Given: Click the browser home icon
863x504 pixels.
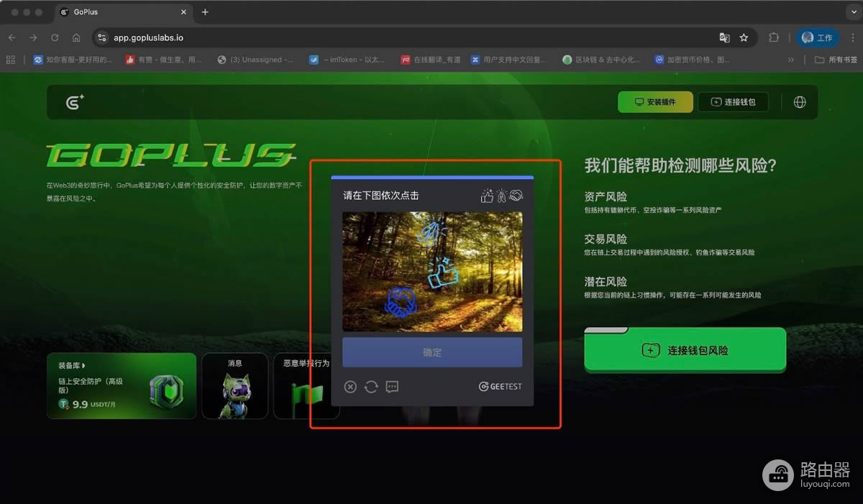Looking at the screenshot, I should point(76,37).
